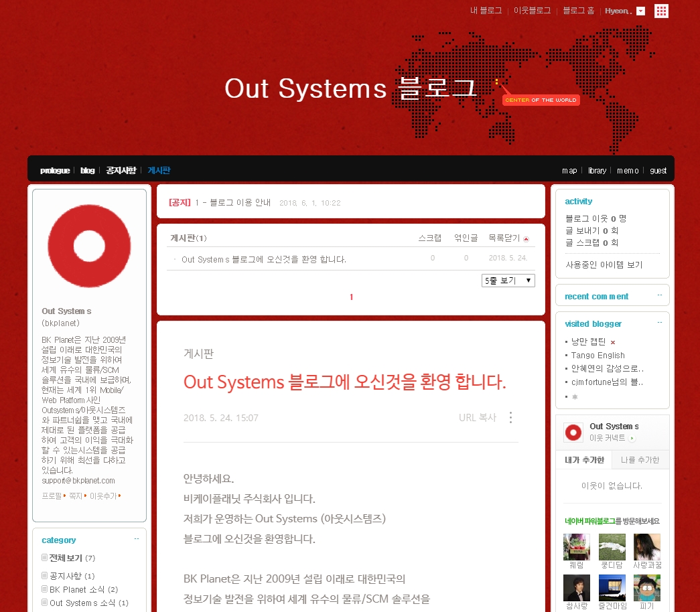Click 이웃추가 to add as neighbor

pyautogui.click(x=103, y=496)
